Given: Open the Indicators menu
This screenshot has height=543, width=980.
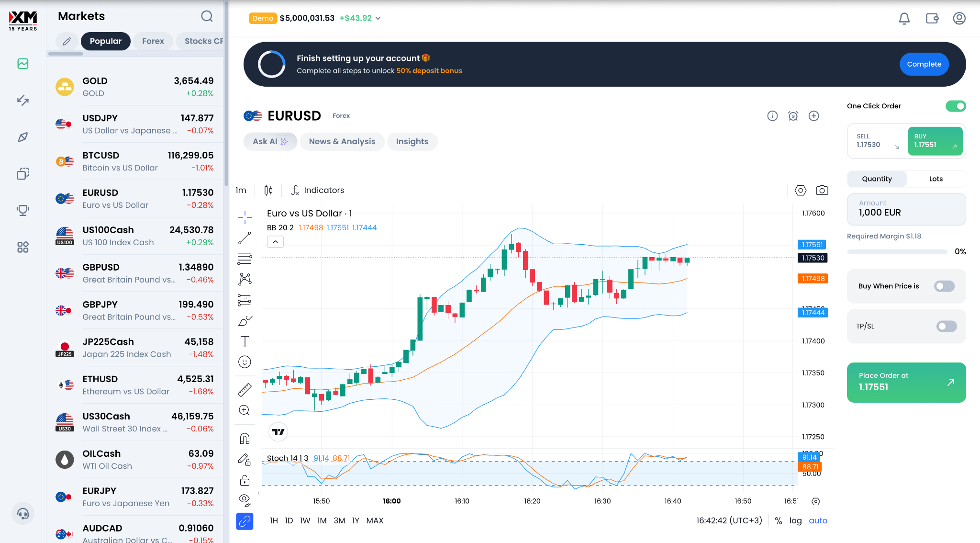Looking at the screenshot, I should coord(318,190).
